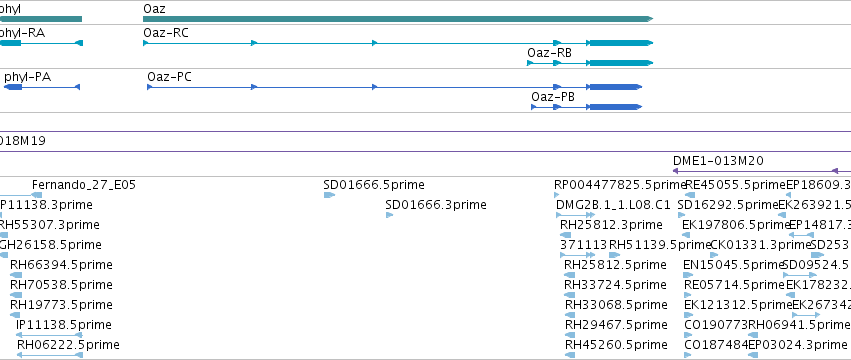
Task: Select the Oaz-RC transcript track
Action: click(397, 43)
